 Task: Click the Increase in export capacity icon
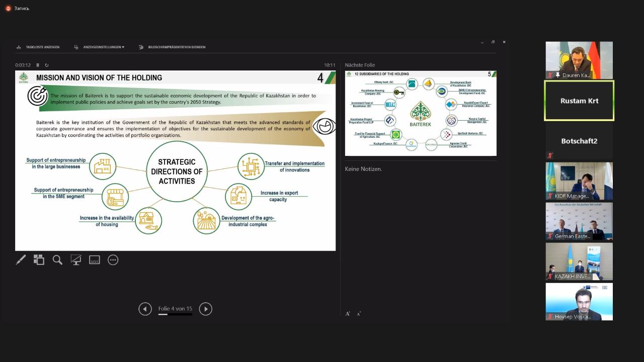point(238,196)
